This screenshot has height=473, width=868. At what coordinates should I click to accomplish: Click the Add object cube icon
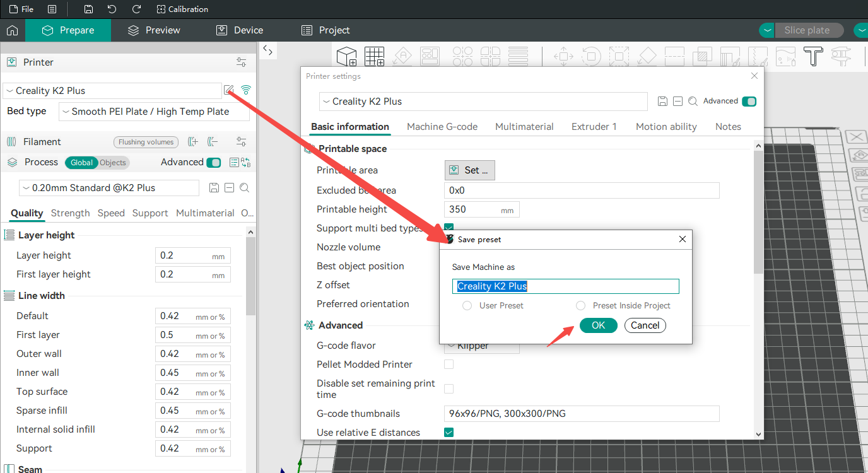click(x=346, y=56)
